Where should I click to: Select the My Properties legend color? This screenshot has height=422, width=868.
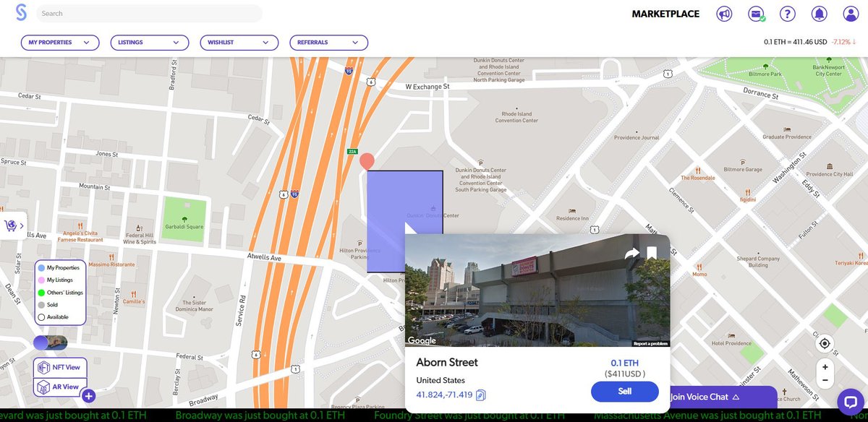click(41, 268)
